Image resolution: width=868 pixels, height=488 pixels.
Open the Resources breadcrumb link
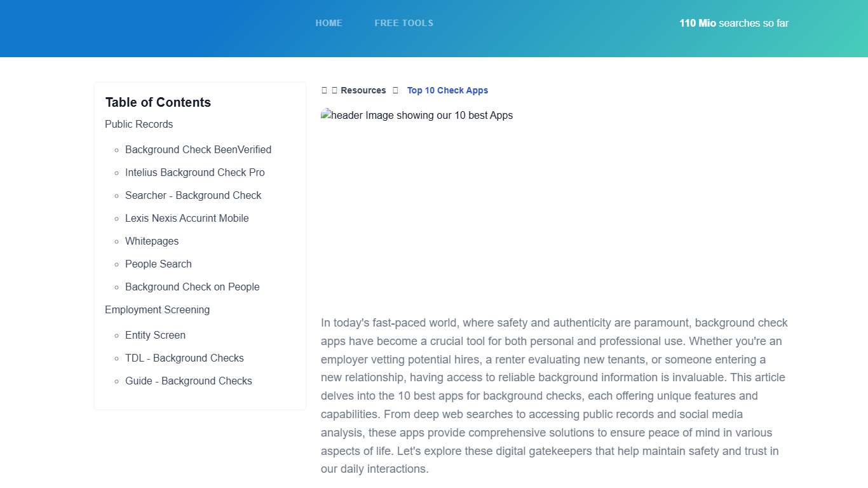point(363,90)
